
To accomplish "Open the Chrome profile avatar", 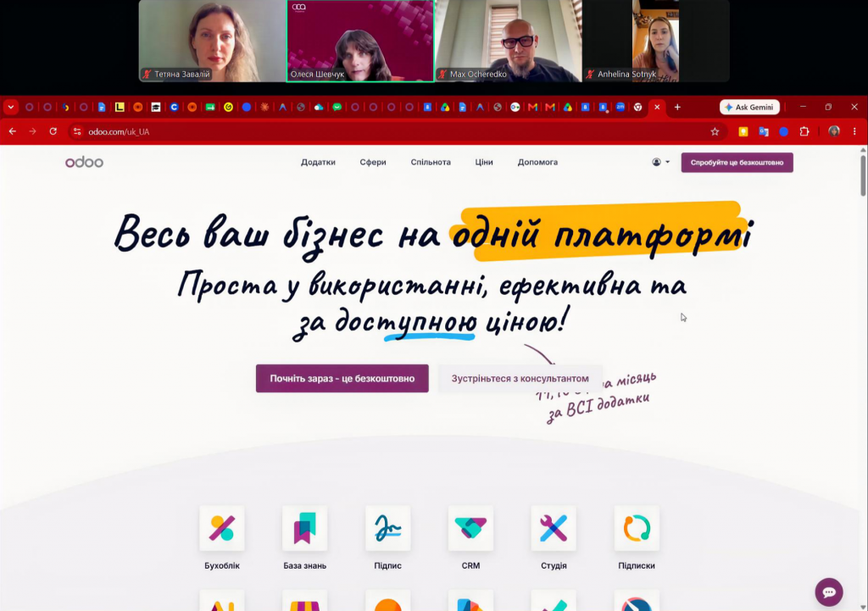I will pyautogui.click(x=834, y=131).
